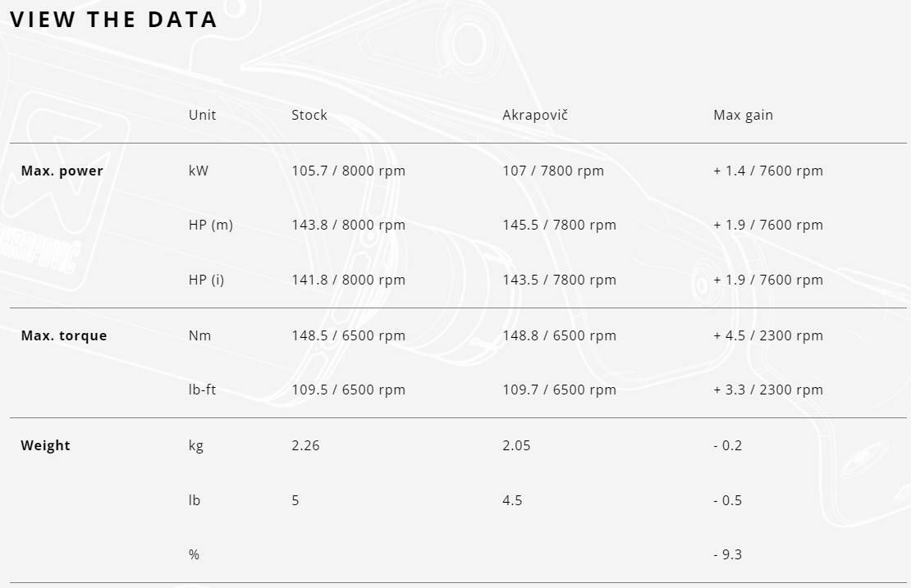This screenshot has width=911, height=588.
Task: Select the stock 105.7 / 8000 rpm value
Action: click(348, 171)
